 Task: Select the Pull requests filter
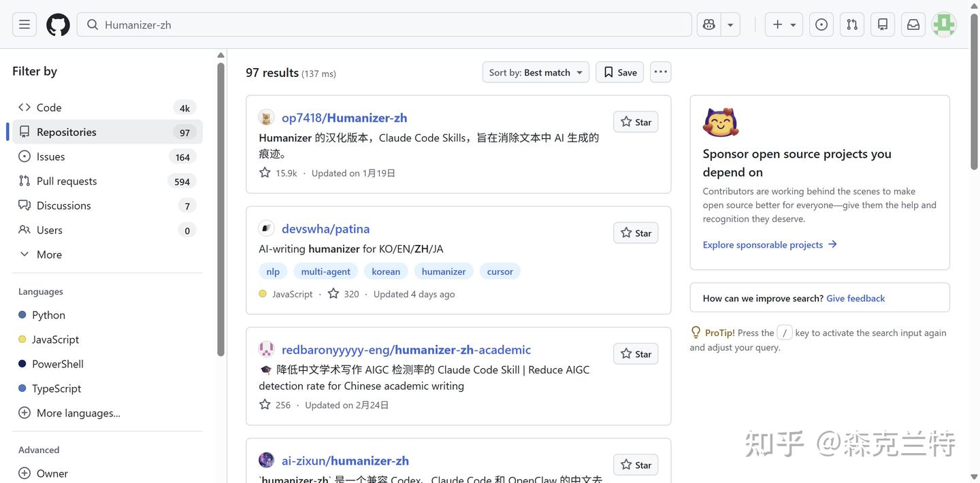point(108,181)
